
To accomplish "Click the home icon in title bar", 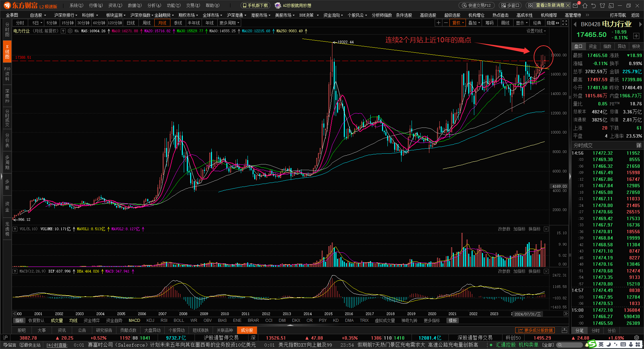I will (585, 5).
